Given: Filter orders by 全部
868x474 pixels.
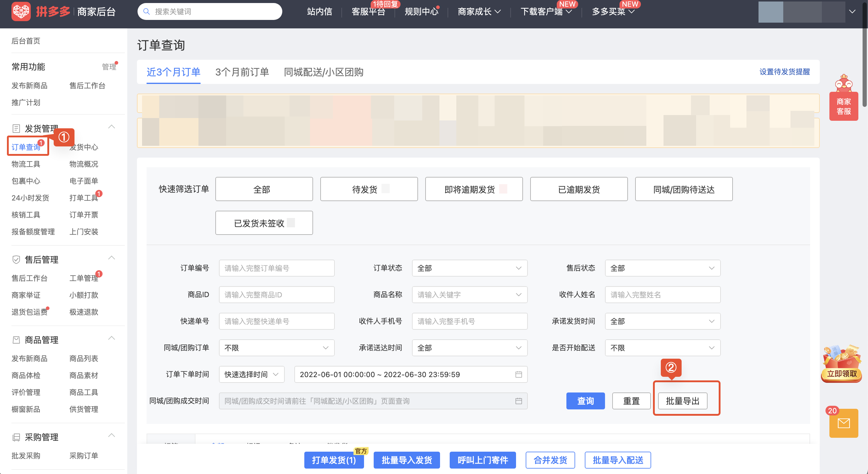Looking at the screenshot, I should (x=264, y=189).
